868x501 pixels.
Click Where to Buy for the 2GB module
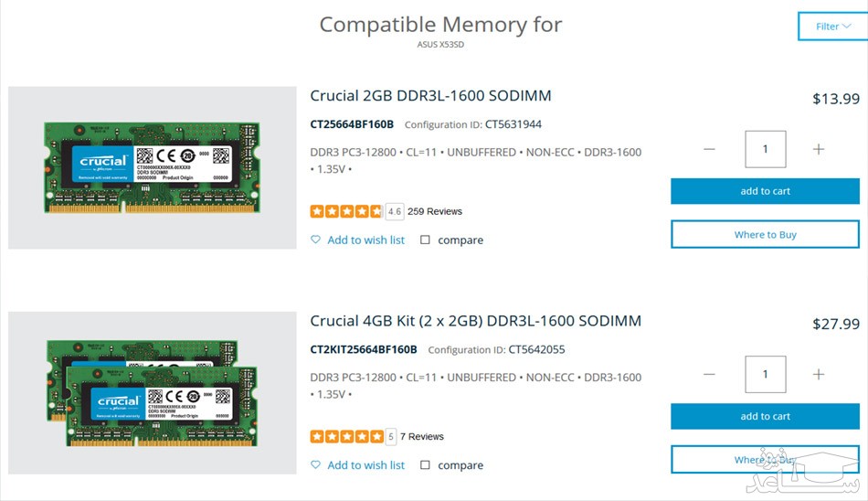tap(765, 235)
